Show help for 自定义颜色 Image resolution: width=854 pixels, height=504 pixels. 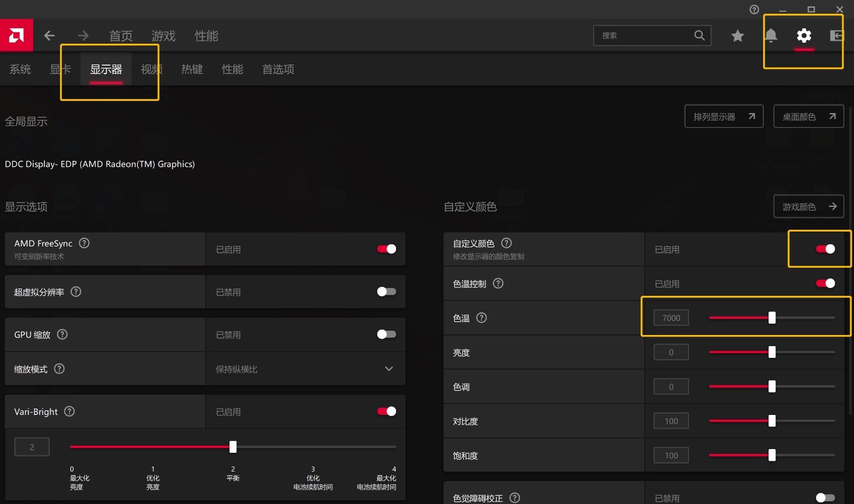[x=507, y=243]
